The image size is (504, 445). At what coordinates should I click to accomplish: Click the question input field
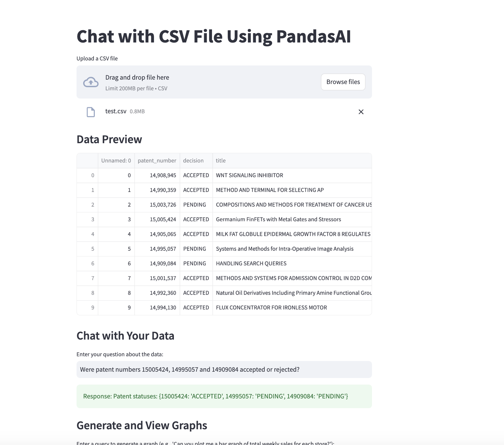(x=224, y=369)
